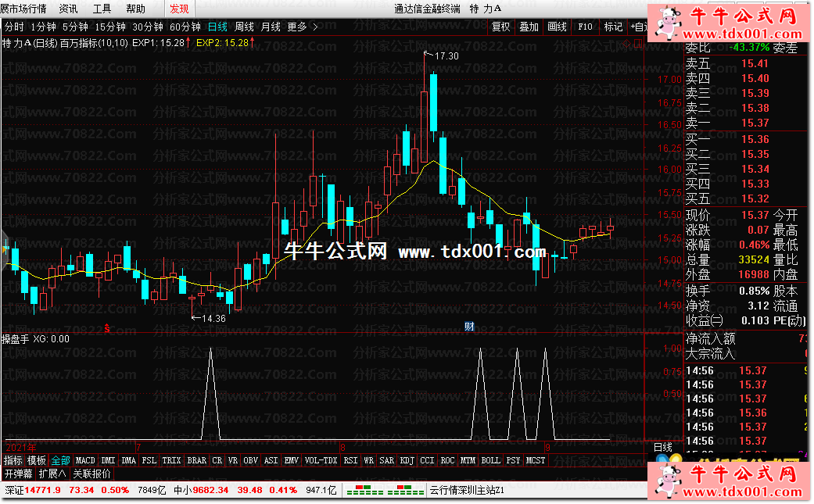This screenshot has height=504, width=814.
Task: Click the 叠加 overlay button
Action: 529,27
